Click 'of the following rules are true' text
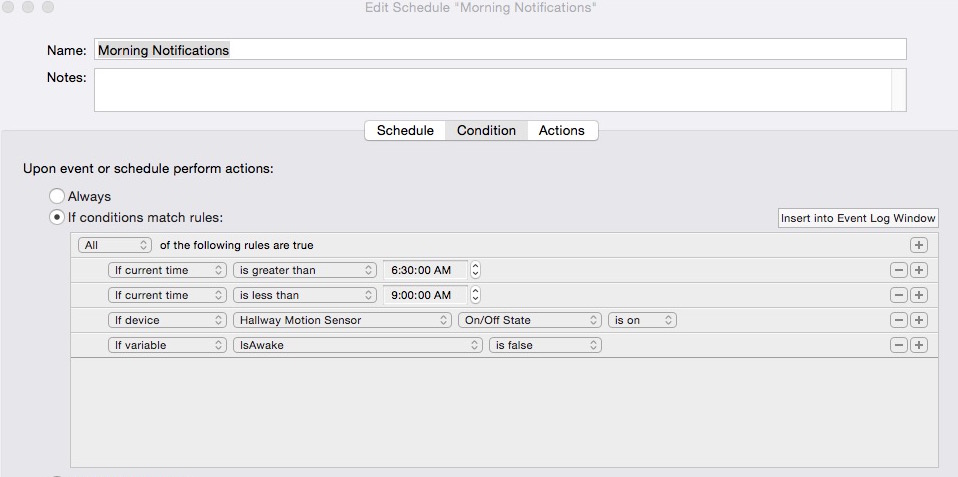Image resolution: width=958 pixels, height=477 pixels. pos(236,245)
